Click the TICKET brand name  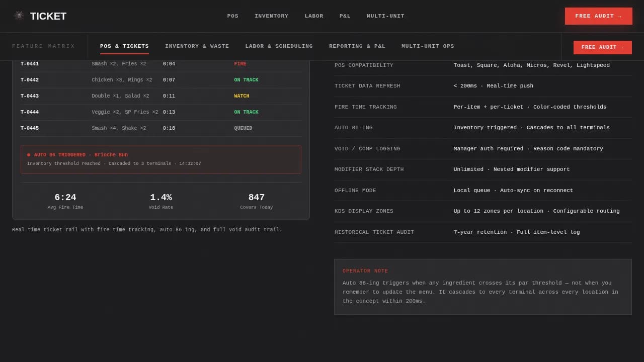[x=48, y=16]
